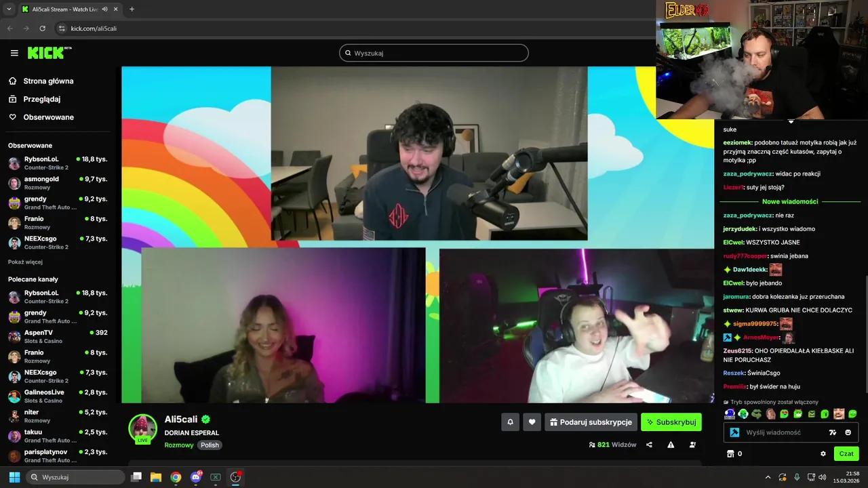This screenshot has height=488, width=868.
Task: Open the Windows Start menu
Action: tap(14, 477)
